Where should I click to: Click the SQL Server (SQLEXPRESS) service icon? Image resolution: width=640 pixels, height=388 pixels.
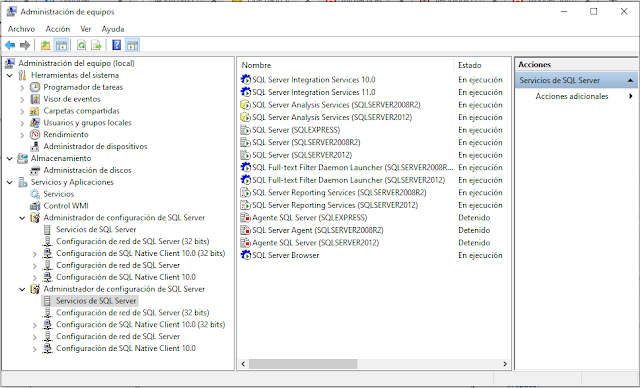tap(246, 130)
